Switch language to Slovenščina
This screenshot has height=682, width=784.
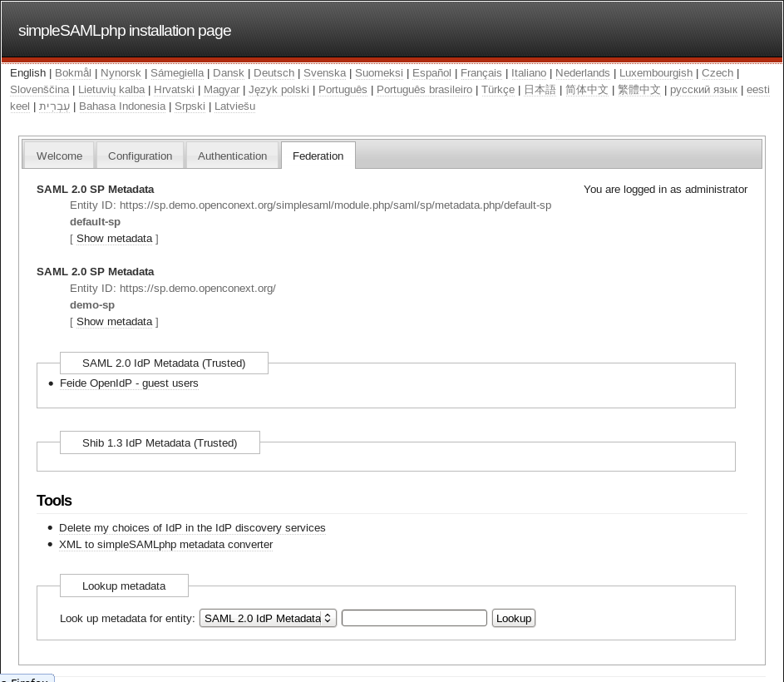(x=40, y=90)
